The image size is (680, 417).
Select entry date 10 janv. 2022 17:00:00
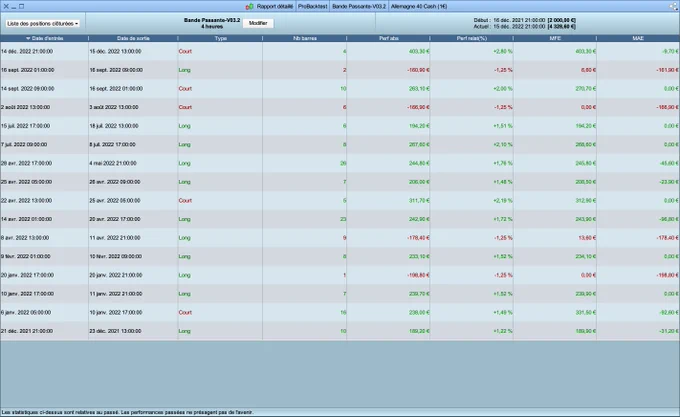(x=27, y=294)
